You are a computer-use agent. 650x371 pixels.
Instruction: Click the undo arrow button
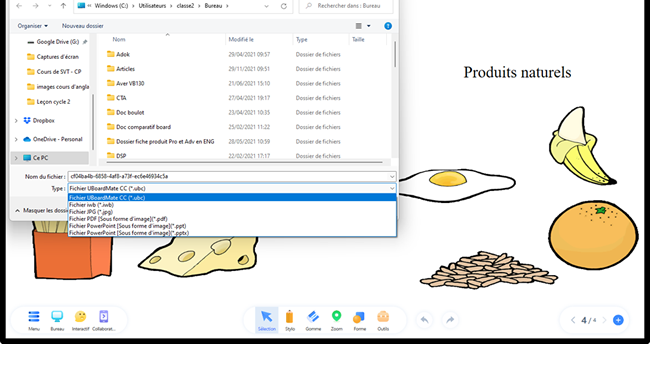424,320
